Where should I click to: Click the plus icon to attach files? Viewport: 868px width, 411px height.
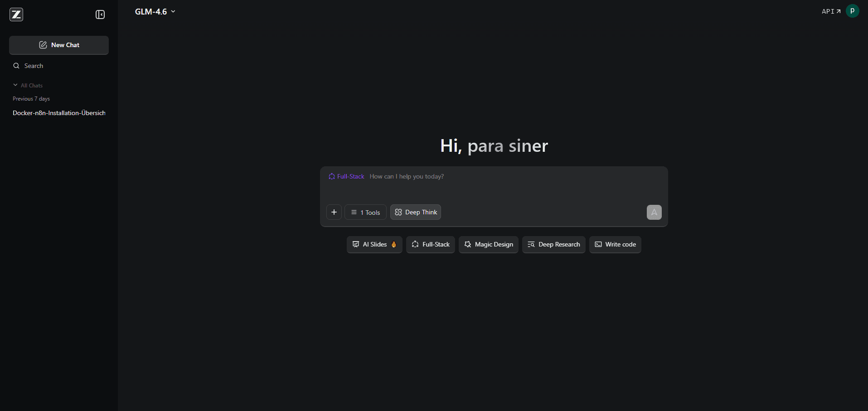(x=334, y=212)
